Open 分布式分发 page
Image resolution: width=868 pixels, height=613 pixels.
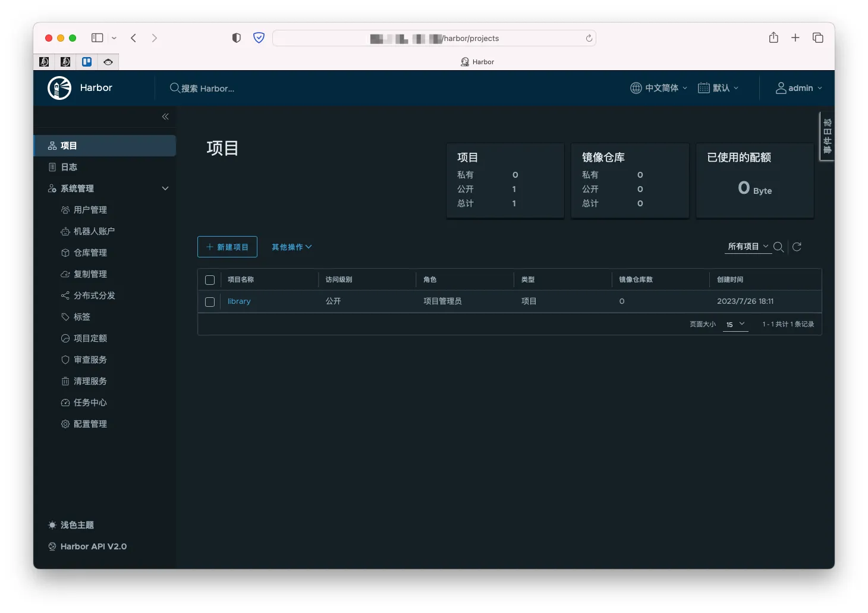point(94,296)
